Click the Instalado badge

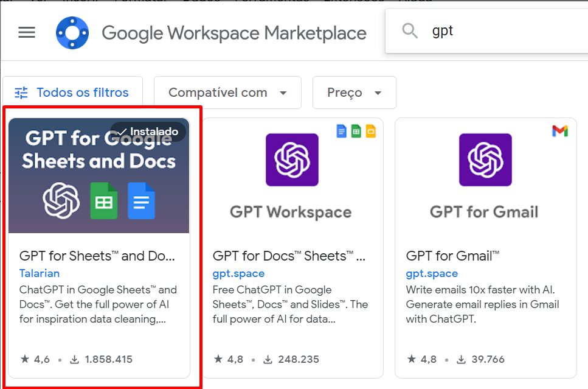point(148,131)
